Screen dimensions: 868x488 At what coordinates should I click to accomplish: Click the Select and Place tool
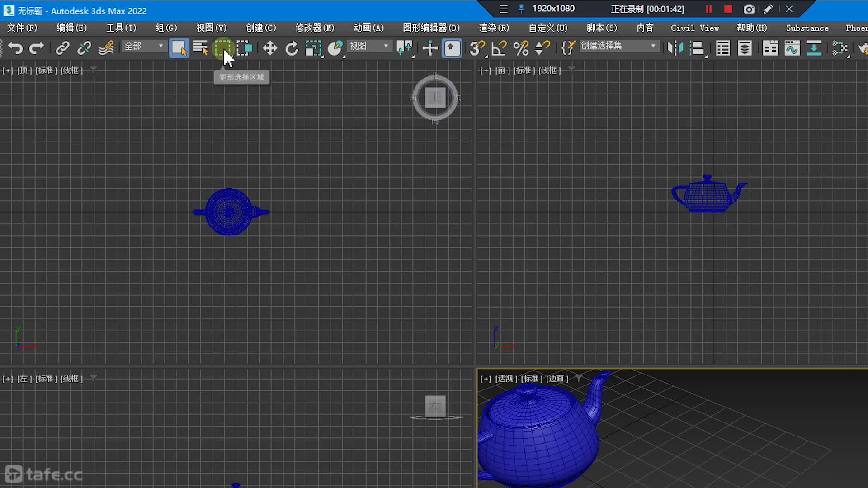(335, 48)
